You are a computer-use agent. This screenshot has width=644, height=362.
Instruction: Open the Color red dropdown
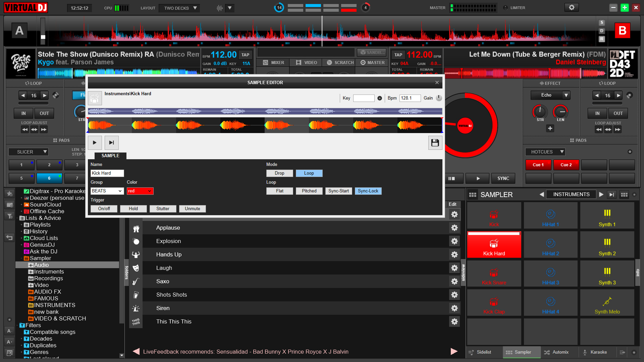coord(140,191)
